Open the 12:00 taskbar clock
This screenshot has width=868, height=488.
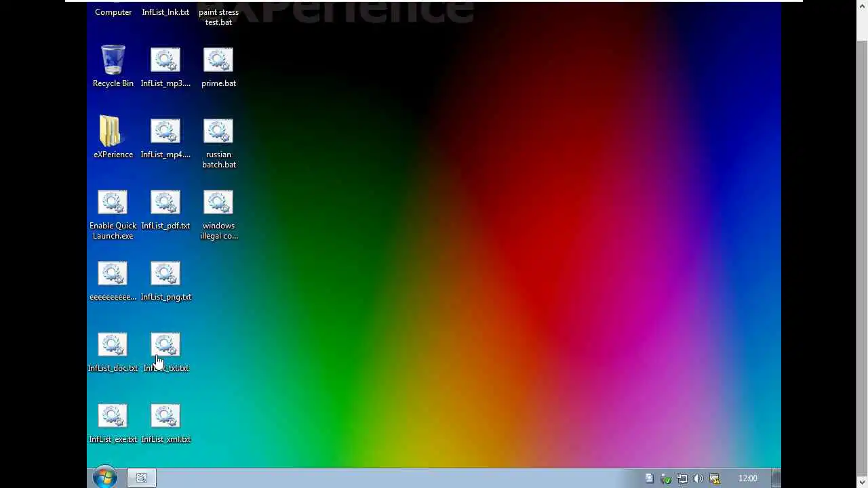point(748,479)
